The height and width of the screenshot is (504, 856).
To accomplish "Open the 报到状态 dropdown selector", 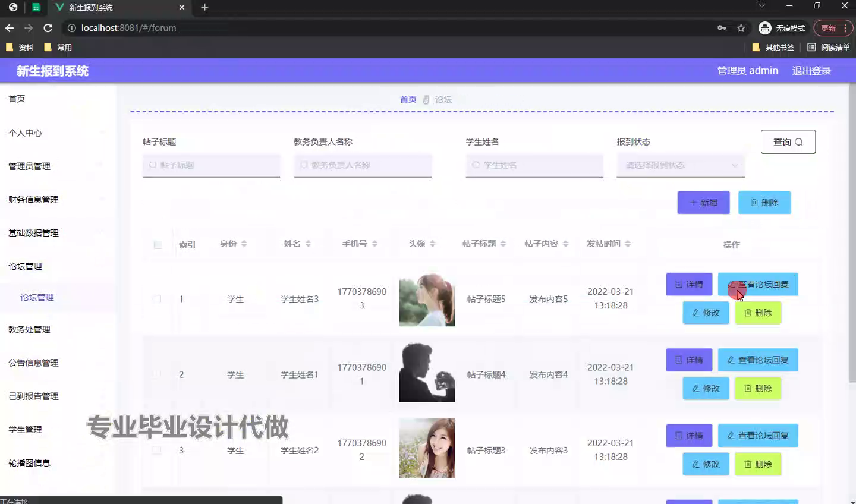I will click(x=681, y=165).
